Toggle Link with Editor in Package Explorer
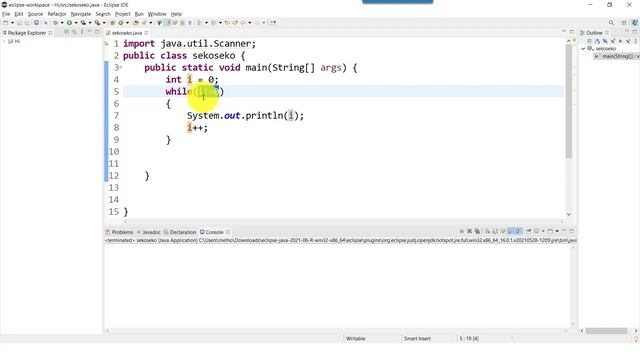Screen dimensions: 640x360 pyautogui.click(x=74, y=32)
